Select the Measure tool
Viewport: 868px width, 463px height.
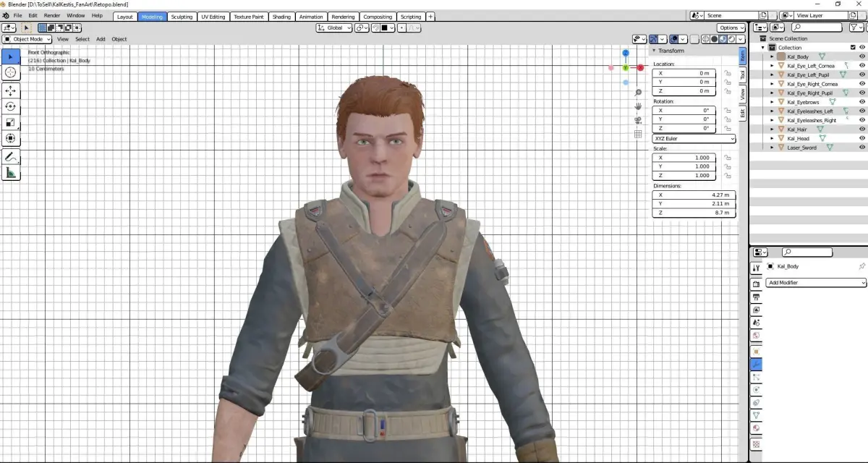tap(10, 172)
